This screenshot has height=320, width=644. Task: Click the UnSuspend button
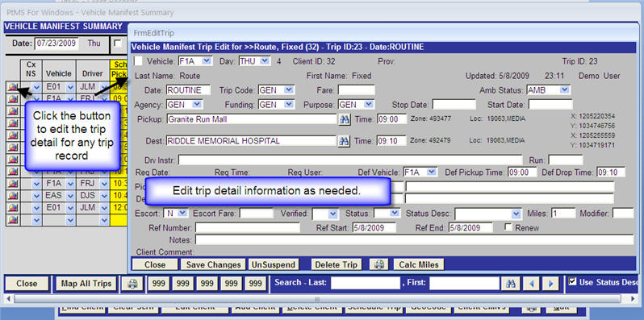coord(274,264)
